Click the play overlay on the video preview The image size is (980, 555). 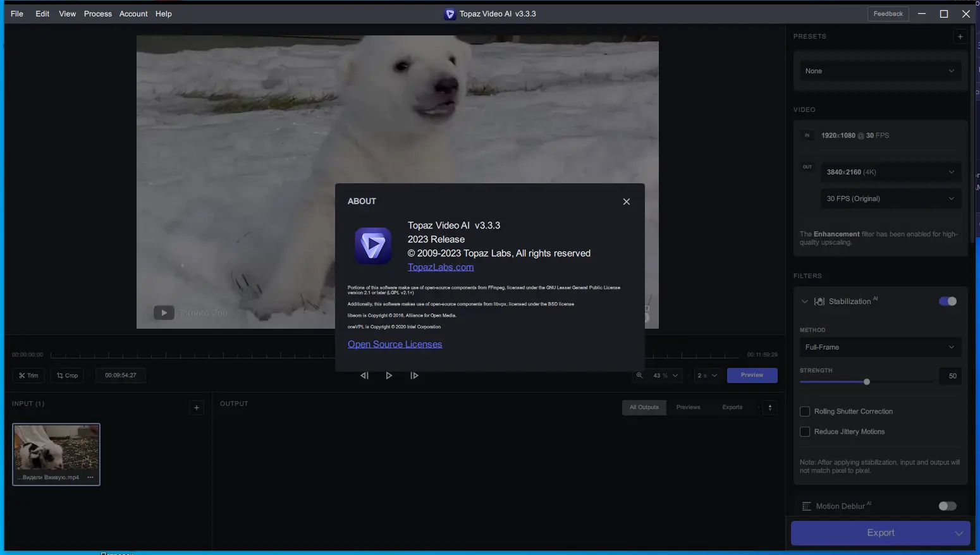[164, 313]
